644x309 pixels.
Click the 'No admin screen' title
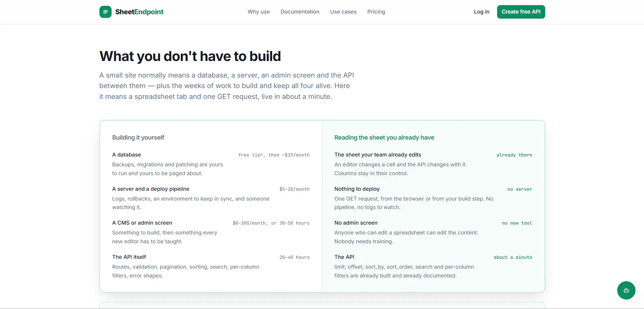coord(356,223)
